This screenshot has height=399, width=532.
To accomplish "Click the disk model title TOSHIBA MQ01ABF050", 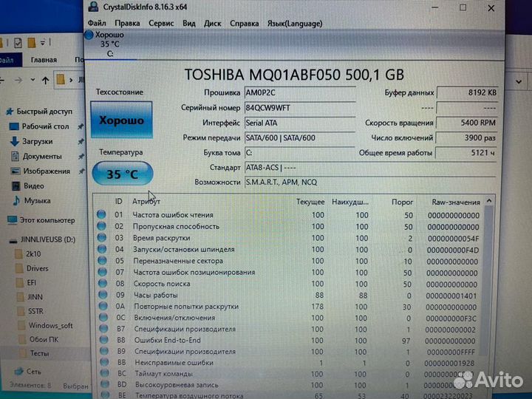I will click(294, 75).
